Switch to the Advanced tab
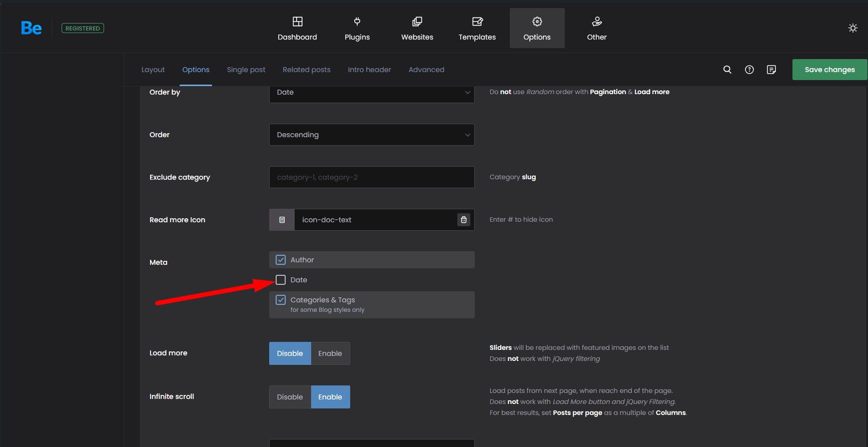 click(426, 70)
